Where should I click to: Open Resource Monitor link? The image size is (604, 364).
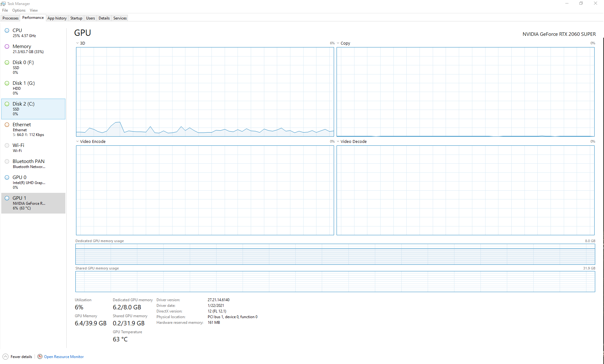pos(64,356)
